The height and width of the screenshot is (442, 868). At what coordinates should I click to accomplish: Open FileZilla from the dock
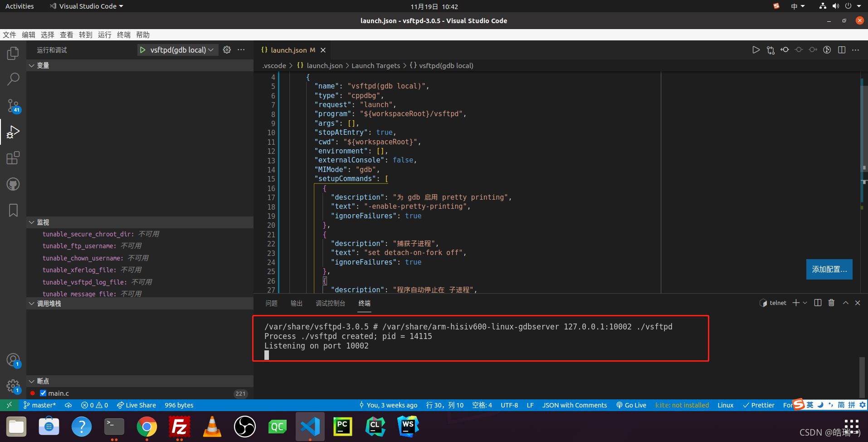(180, 427)
